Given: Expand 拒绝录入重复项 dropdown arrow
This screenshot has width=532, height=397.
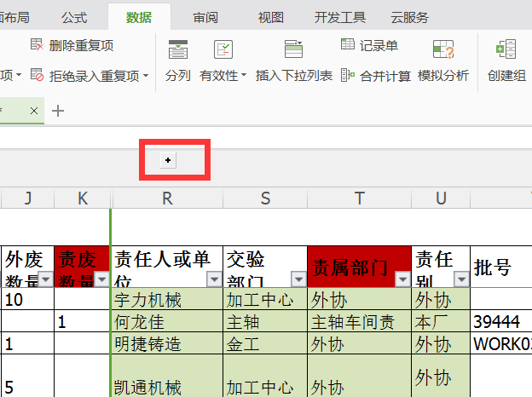Looking at the screenshot, I should [145, 76].
